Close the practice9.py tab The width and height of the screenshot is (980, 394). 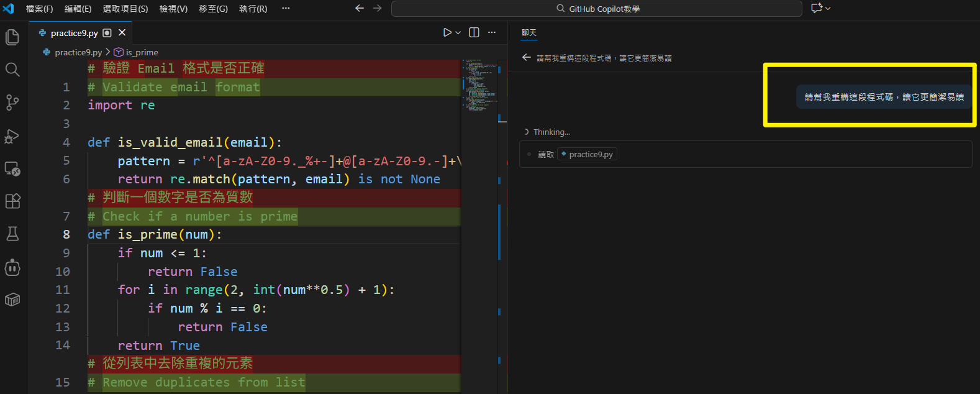click(x=122, y=32)
